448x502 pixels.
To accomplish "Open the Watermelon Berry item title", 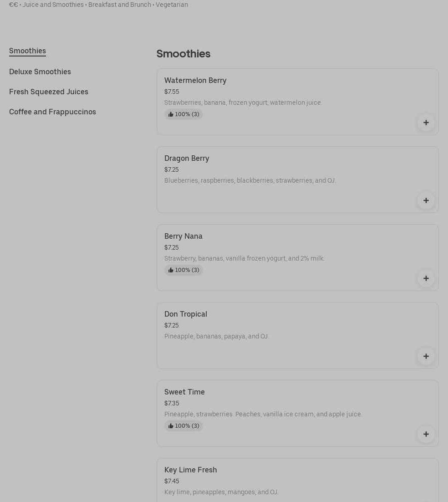I will coord(195,80).
